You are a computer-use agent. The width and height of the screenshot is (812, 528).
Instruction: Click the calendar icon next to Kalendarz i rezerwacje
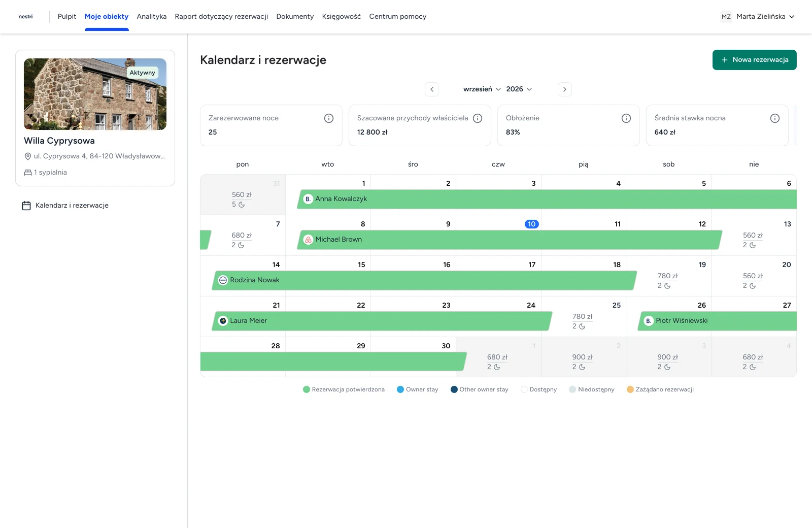(26, 206)
